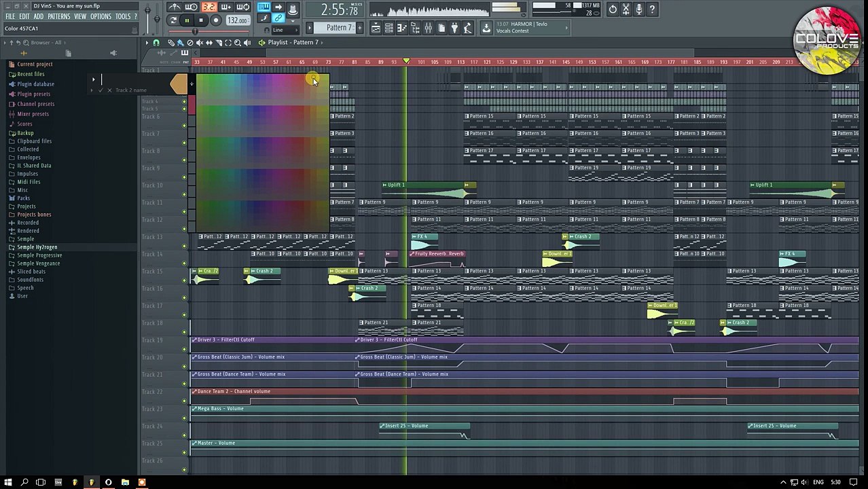The image size is (868, 489).
Task: Expand Sliced beats folder
Action: point(31,272)
